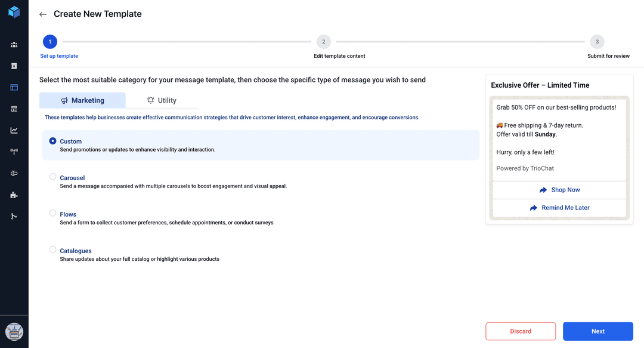Image resolution: width=644 pixels, height=348 pixels.
Task: Open the address book sidebar icon
Action: tap(14, 66)
